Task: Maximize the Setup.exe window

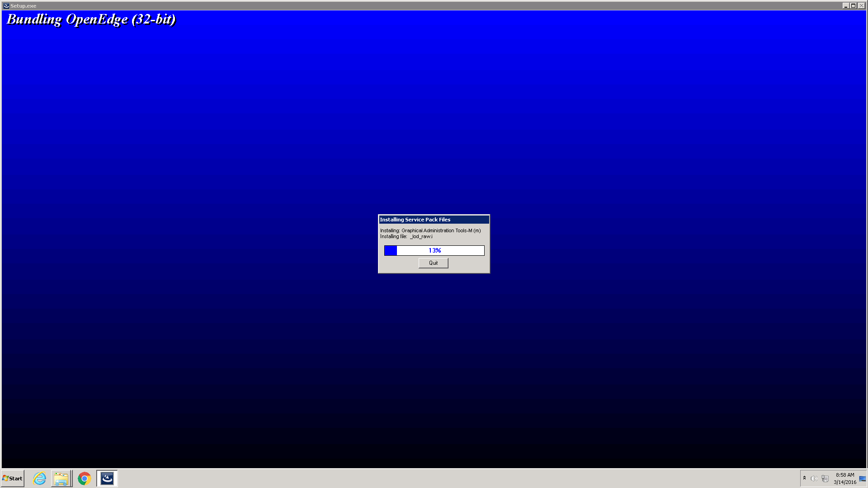Action: pyautogui.click(x=853, y=6)
